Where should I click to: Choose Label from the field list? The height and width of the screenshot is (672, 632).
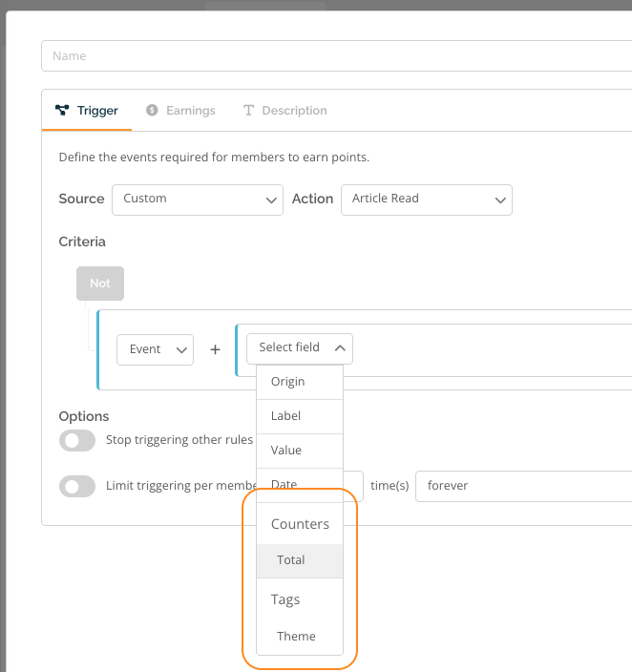coord(300,416)
